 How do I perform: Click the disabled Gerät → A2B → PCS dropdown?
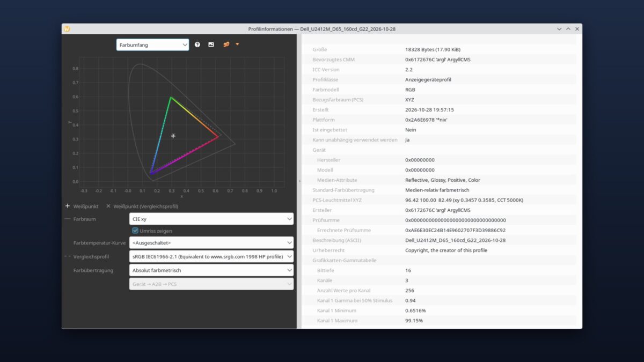[x=211, y=284]
